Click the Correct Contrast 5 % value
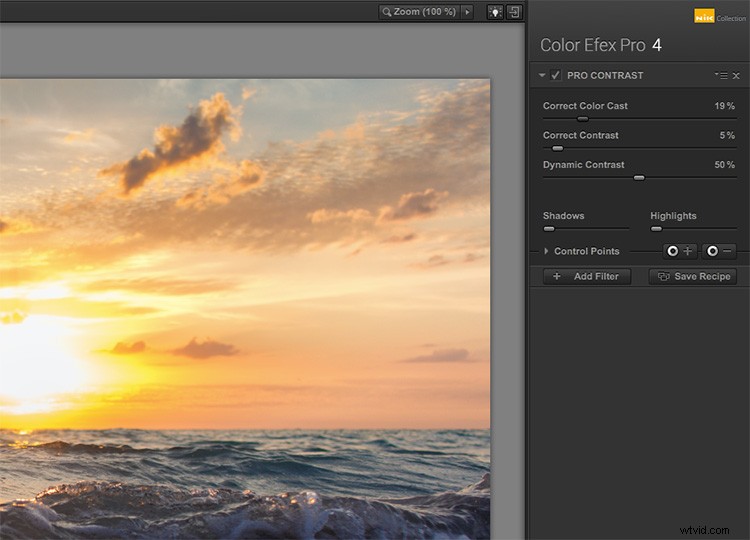750x540 pixels. pos(727,135)
